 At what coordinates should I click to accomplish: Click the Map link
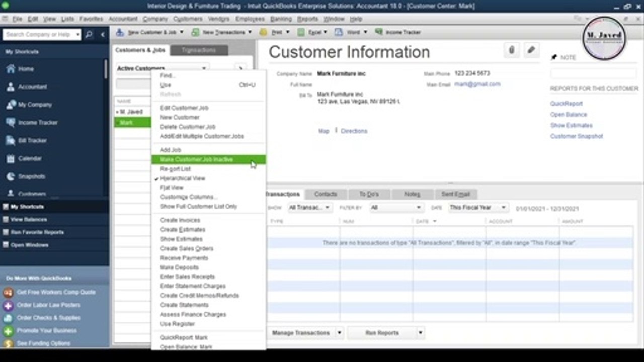324,131
